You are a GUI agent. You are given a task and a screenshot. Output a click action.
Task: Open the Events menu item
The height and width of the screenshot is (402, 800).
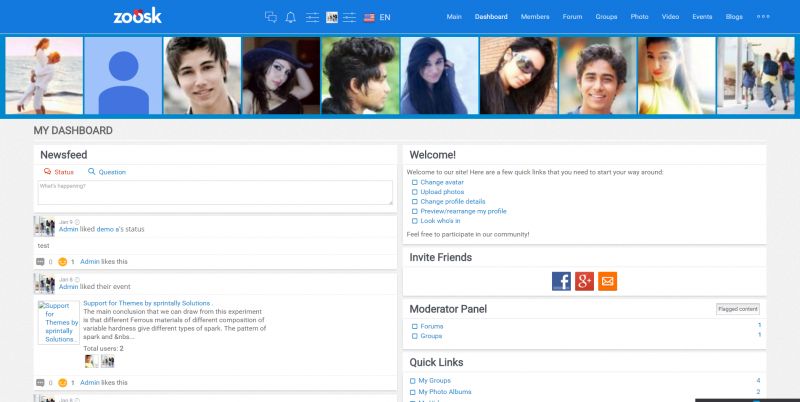(702, 17)
